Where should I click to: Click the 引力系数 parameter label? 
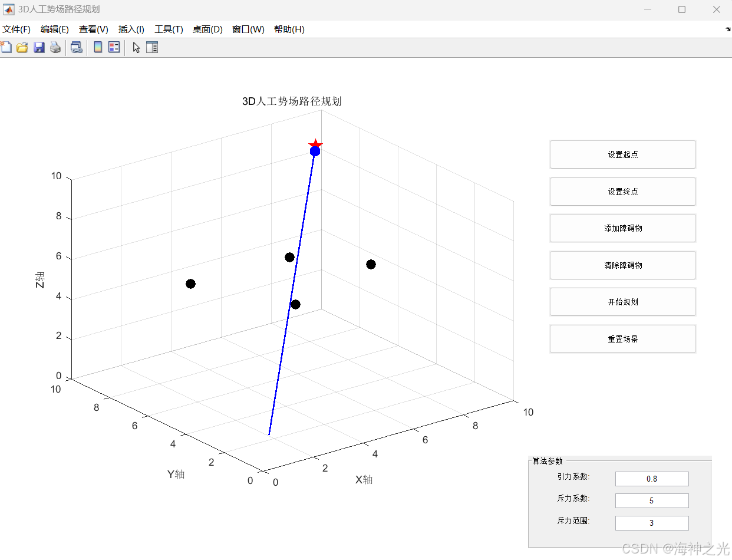click(573, 476)
